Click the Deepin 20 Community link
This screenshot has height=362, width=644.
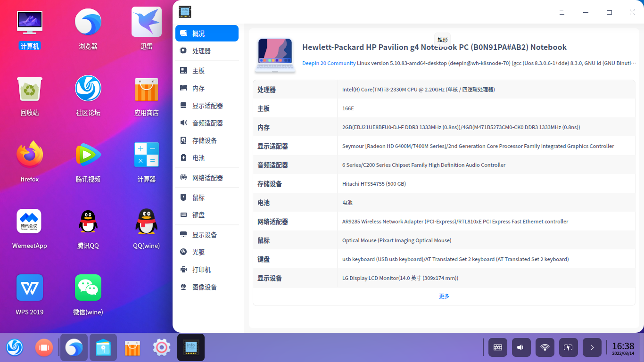tap(329, 63)
